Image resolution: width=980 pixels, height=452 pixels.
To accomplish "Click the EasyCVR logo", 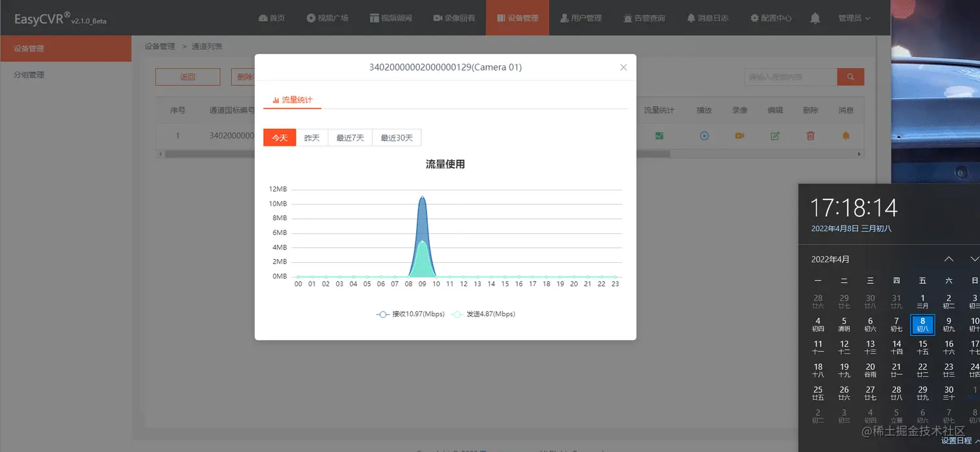I will click(60, 19).
